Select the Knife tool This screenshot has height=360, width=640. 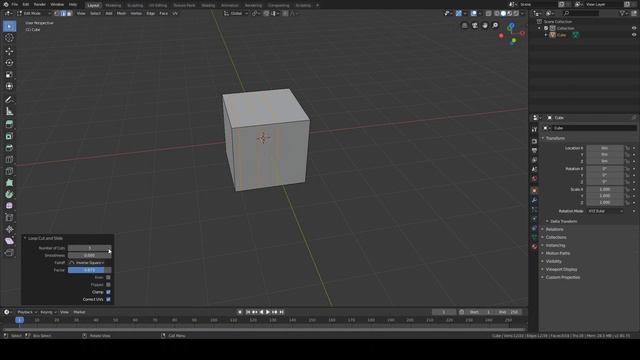[x=9, y=171]
